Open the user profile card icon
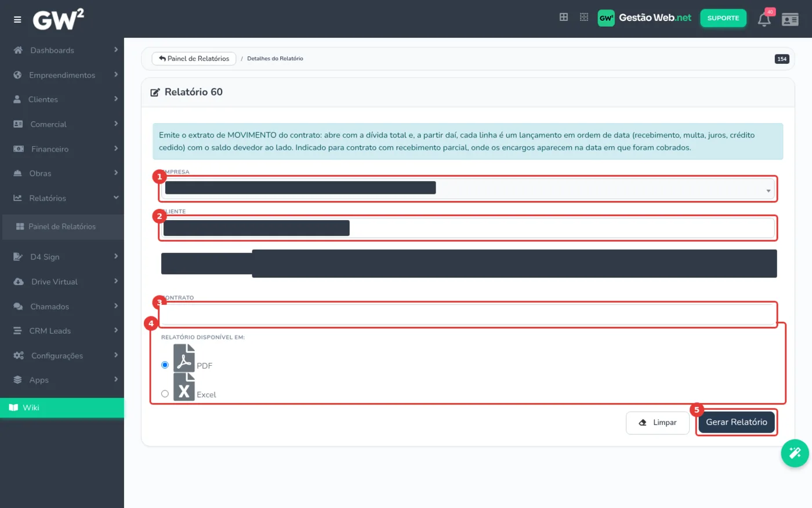The image size is (812, 508). [x=790, y=19]
